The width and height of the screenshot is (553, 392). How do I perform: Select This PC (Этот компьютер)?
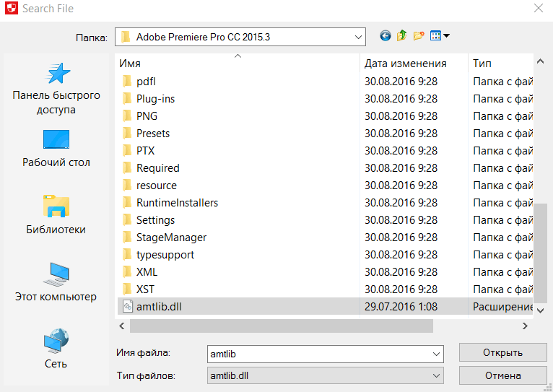pos(56,282)
